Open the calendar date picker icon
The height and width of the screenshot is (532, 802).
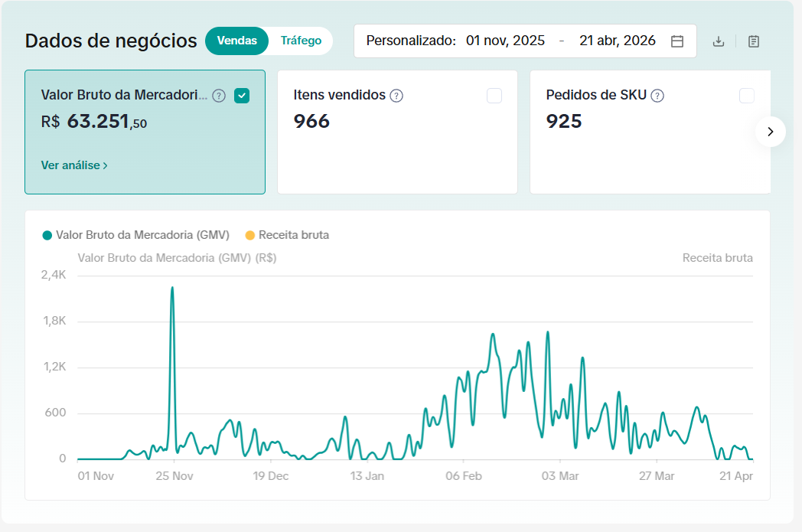point(677,41)
